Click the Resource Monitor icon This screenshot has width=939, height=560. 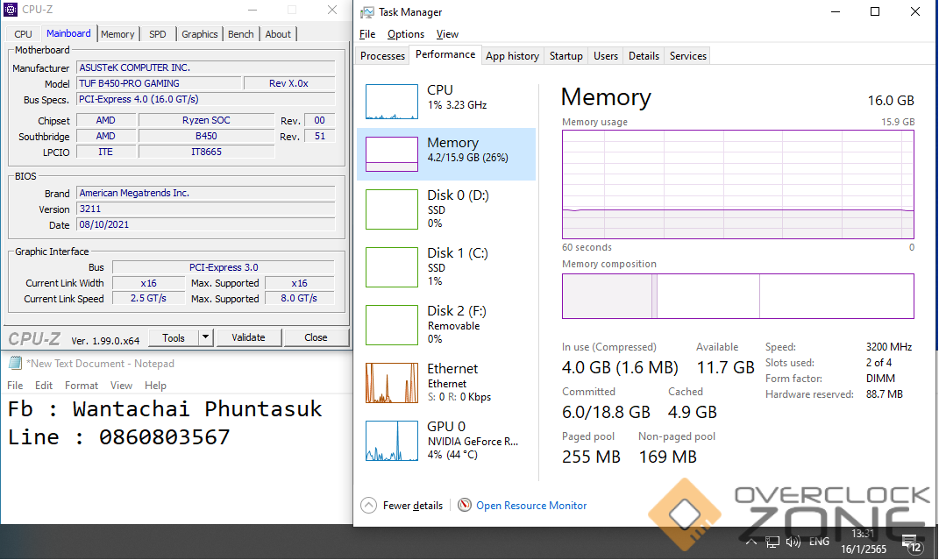point(465,505)
